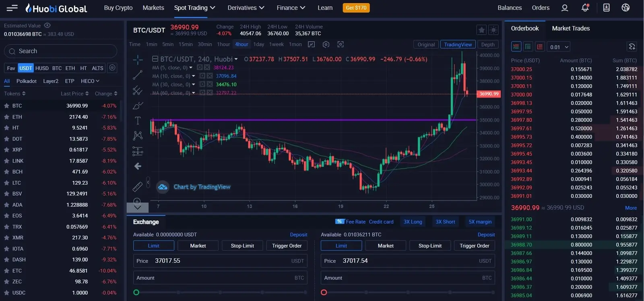
Task: Toggle light/dark theme sun icon
Action: coord(493,30)
